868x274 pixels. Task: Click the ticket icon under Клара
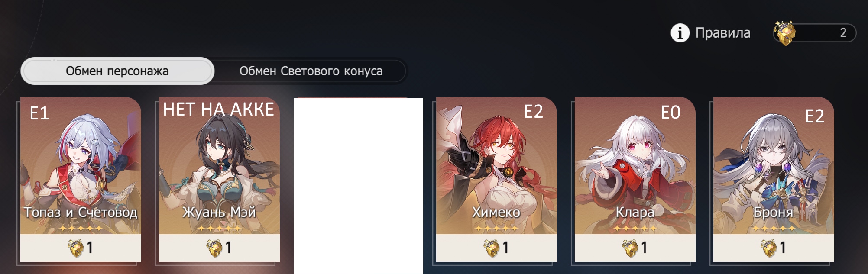pos(630,248)
